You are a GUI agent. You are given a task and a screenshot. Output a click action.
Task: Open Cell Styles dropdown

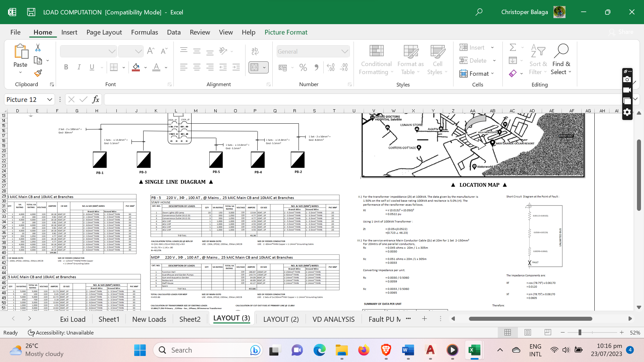click(x=437, y=60)
